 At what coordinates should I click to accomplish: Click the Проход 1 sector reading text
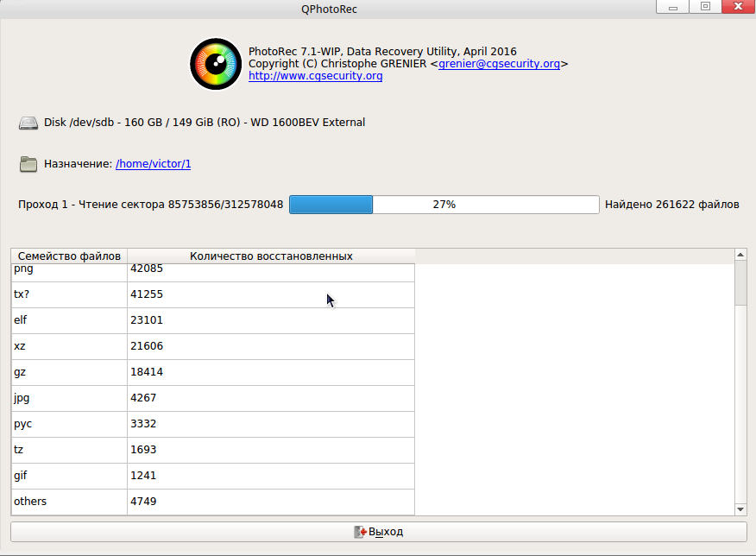[150, 205]
